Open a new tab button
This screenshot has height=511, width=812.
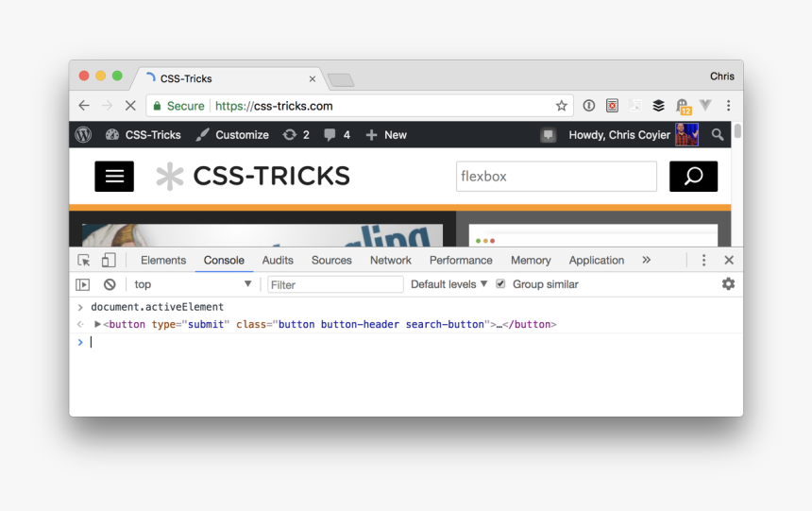341,79
